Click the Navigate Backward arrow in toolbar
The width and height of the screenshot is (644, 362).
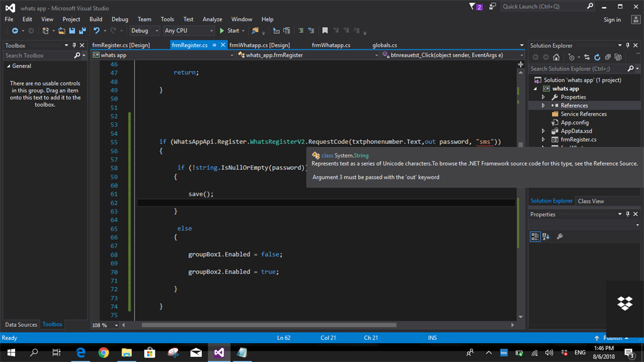click(15, 31)
